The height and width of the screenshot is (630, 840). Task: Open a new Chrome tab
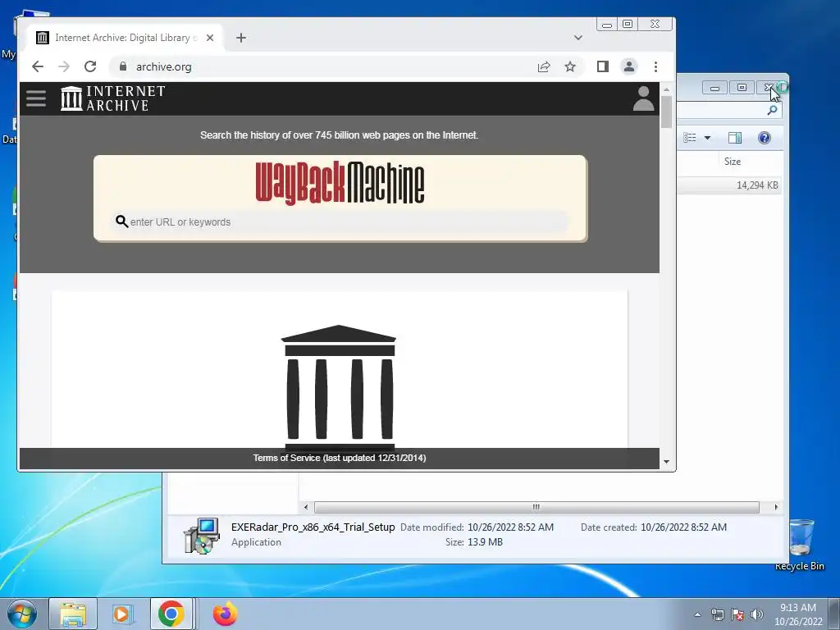pos(241,38)
